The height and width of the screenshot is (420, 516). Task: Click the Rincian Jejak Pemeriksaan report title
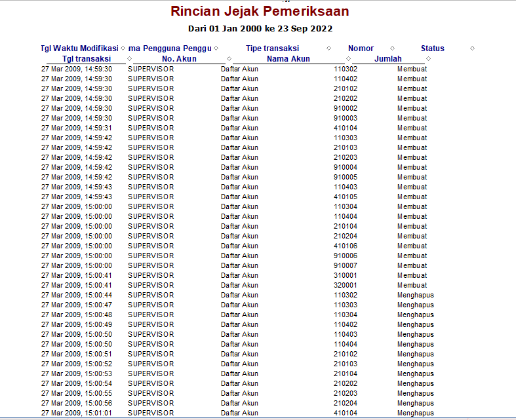[260, 11]
